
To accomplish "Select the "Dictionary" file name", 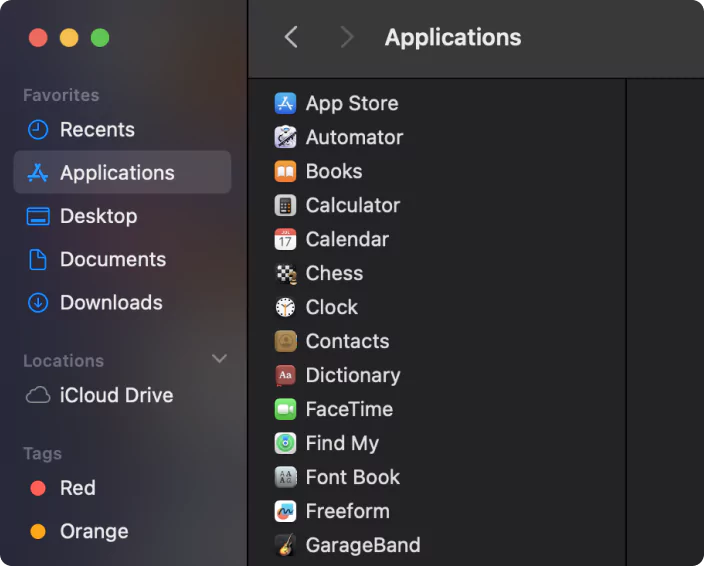I will (x=353, y=376).
